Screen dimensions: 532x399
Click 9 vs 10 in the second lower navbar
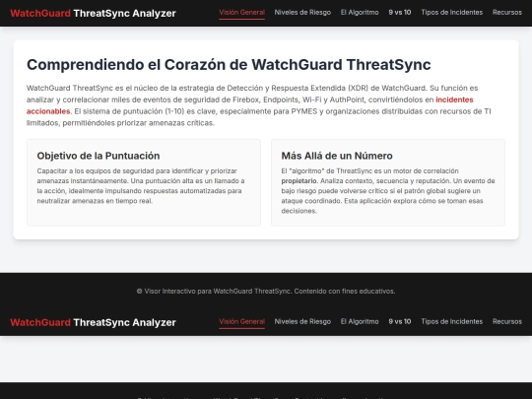click(400, 321)
